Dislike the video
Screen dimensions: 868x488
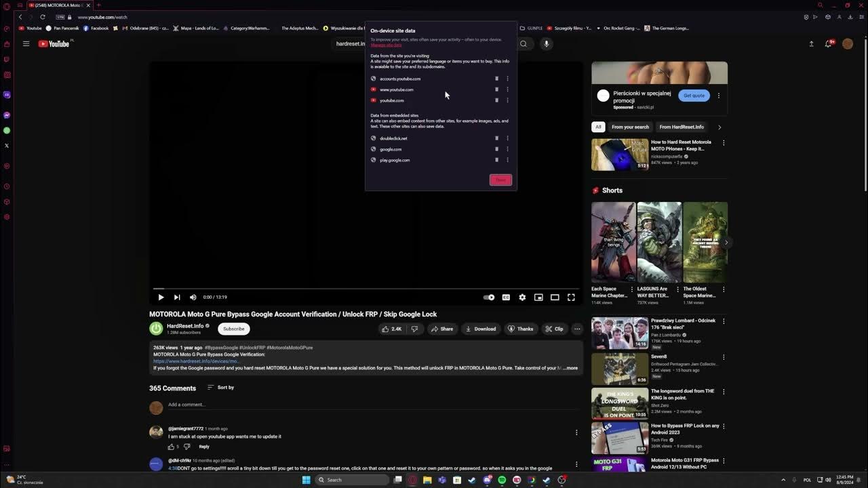[414, 329]
